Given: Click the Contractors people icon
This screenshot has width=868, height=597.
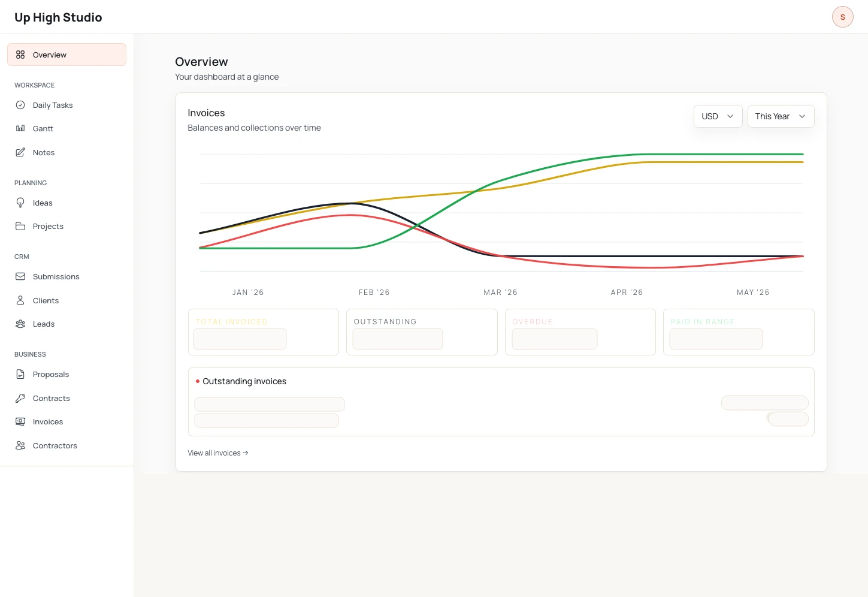Looking at the screenshot, I should (20, 445).
